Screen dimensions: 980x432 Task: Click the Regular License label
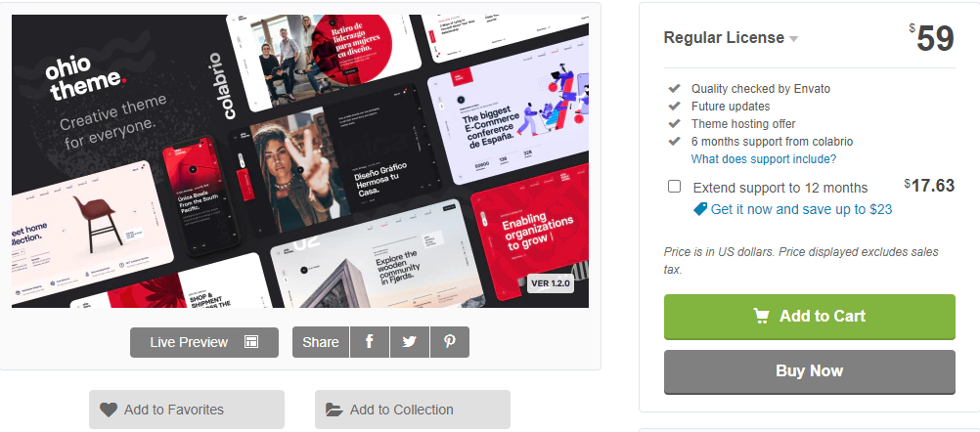coord(724,37)
